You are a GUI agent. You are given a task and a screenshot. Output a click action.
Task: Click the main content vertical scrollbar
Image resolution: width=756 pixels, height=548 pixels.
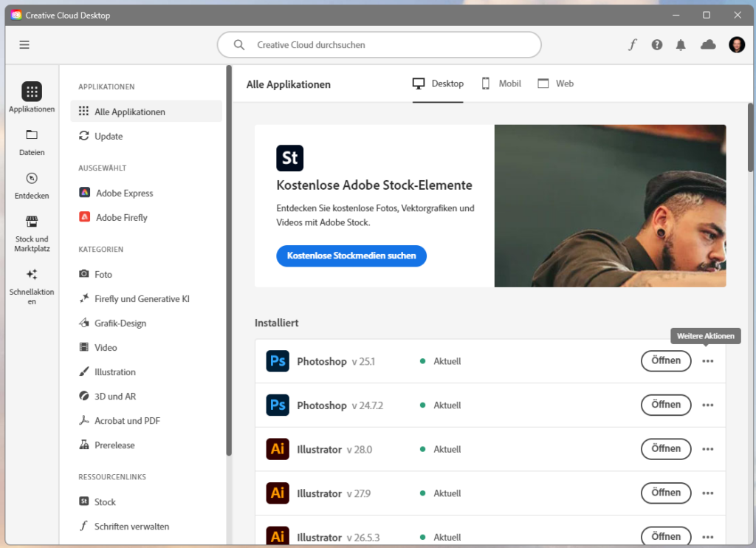[x=751, y=138]
